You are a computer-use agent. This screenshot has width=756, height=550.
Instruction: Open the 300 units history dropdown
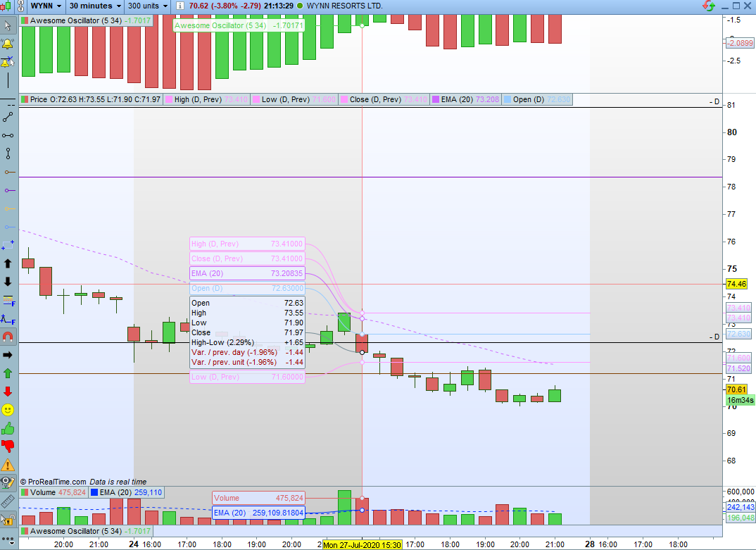point(148,6)
